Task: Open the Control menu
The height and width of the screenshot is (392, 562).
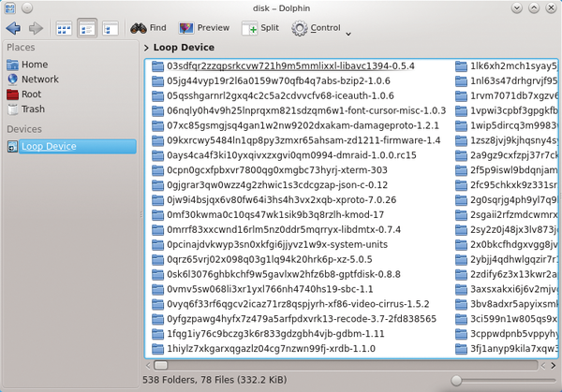Action: [316, 28]
